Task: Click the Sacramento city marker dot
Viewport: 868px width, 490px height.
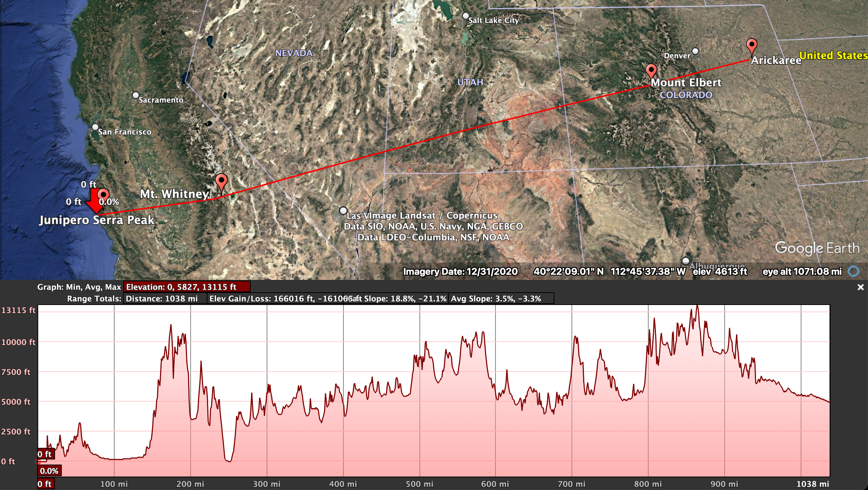Action: pos(136,95)
